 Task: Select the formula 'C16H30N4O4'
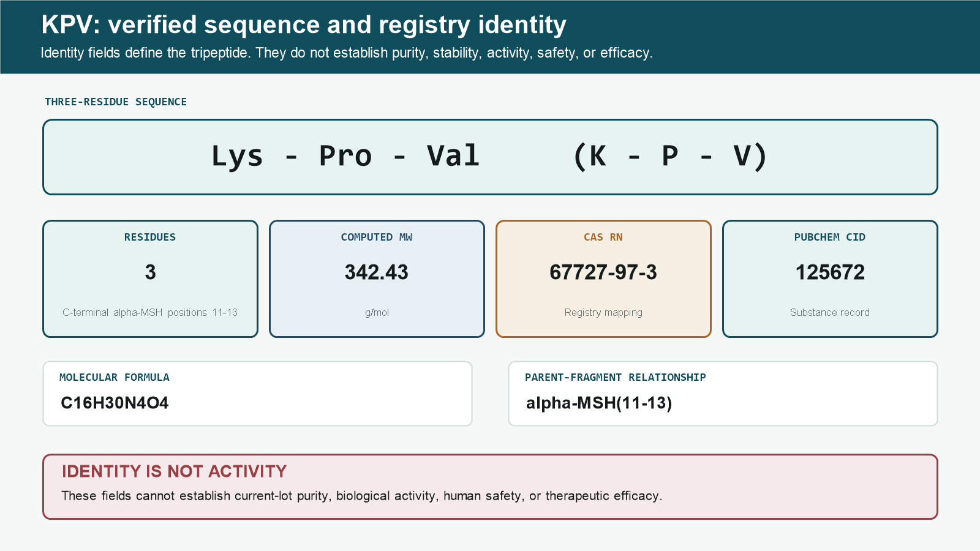coord(115,403)
